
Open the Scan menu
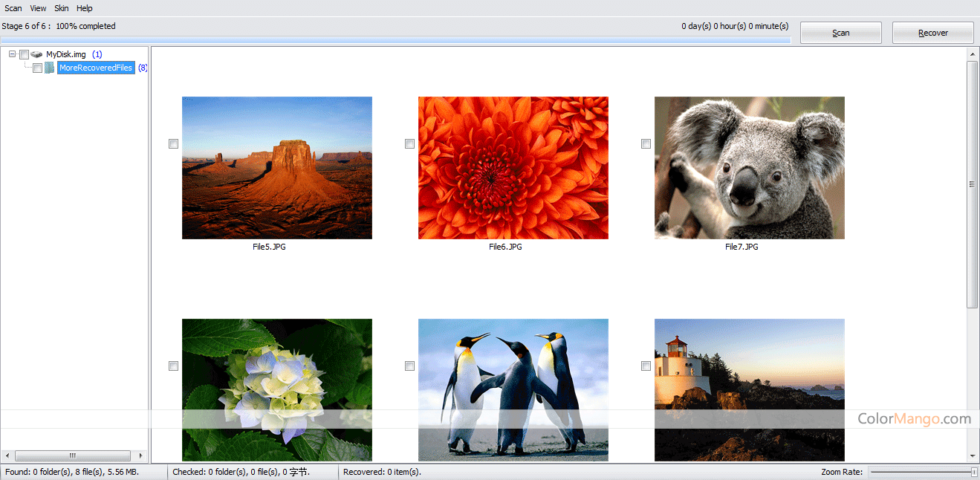point(13,8)
